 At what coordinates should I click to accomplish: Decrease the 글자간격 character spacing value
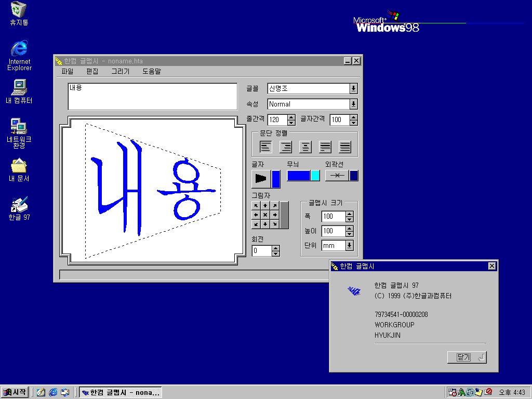click(353, 123)
